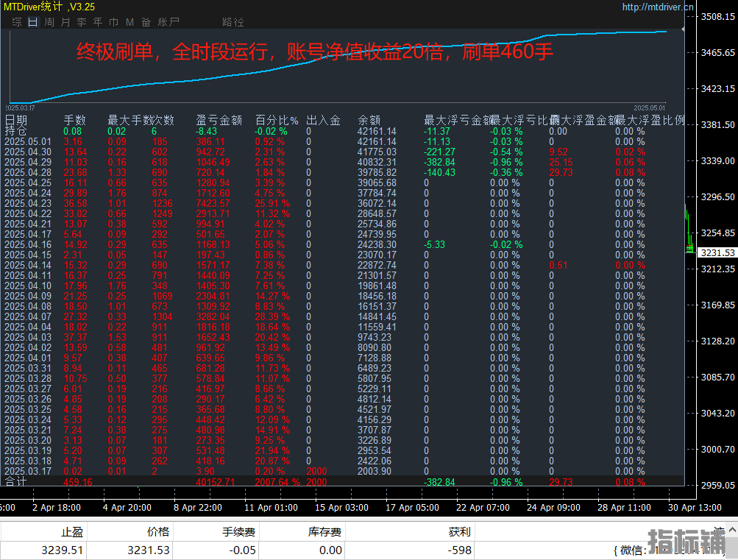The height and width of the screenshot is (560, 738).
Task: Click the 盈亏金额 column header
Action: tap(219, 120)
